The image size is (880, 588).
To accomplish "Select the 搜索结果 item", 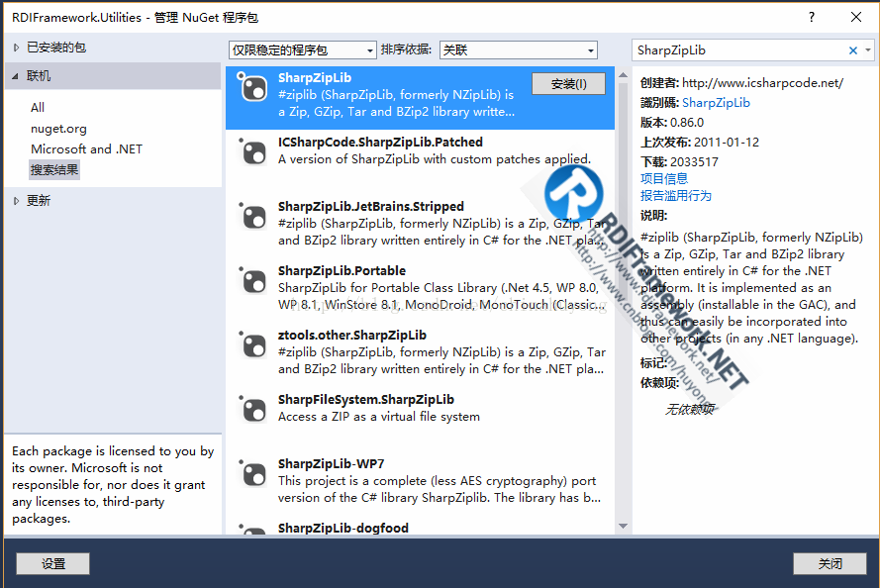I will 54,170.
